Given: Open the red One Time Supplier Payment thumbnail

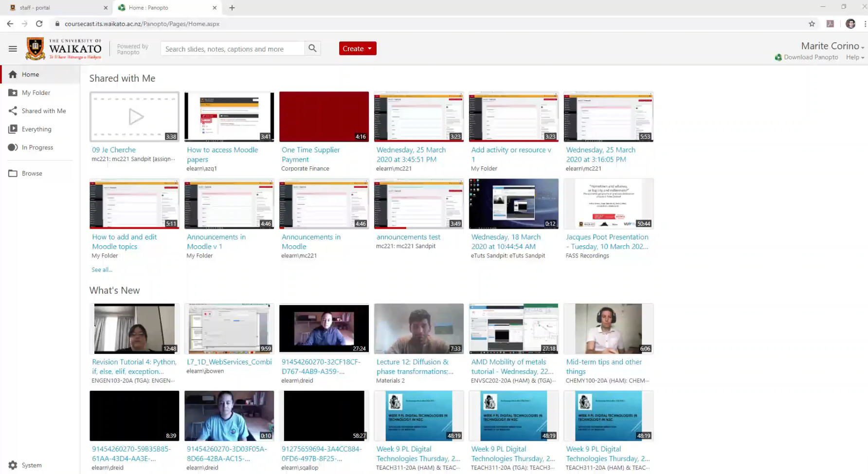Looking at the screenshot, I should pos(324,117).
